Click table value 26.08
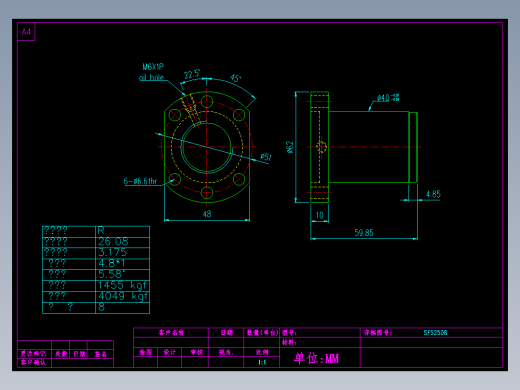The height and width of the screenshot is (390, 520). click(113, 241)
